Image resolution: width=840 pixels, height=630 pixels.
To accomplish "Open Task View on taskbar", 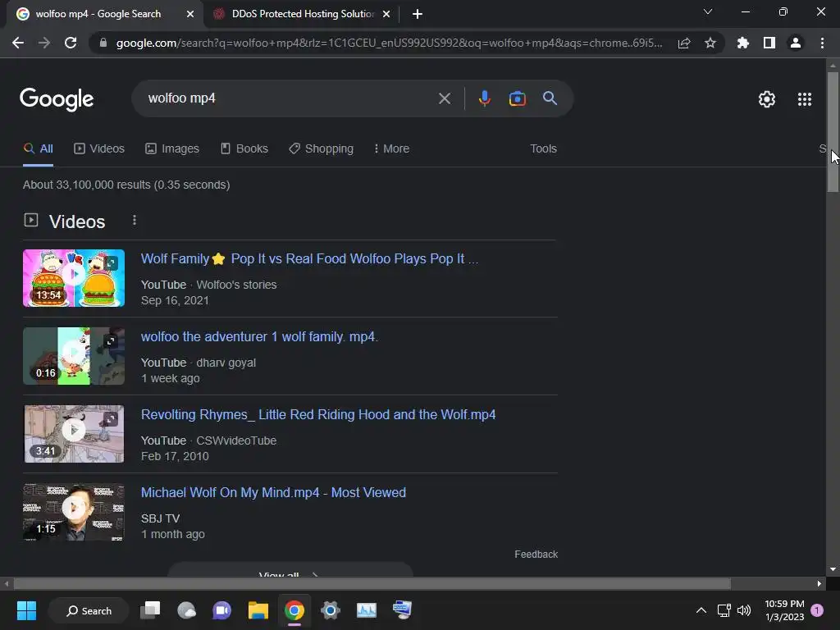I will (x=151, y=610).
